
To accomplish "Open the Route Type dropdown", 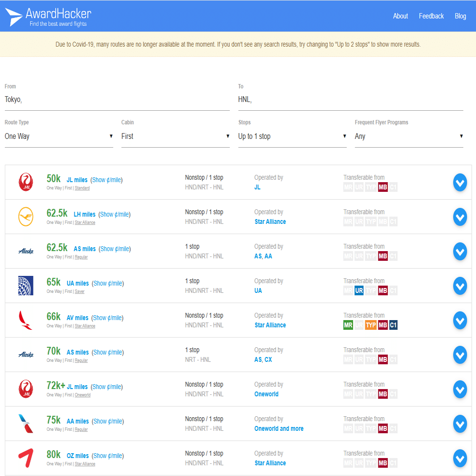I will (59, 136).
